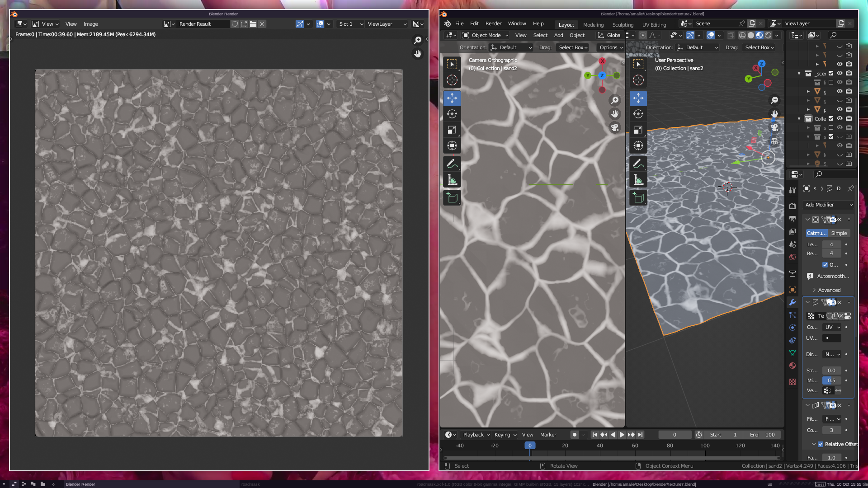Toggle the Relative Offset checkbox
Screen dimensions: 868x488
pyautogui.click(x=821, y=444)
